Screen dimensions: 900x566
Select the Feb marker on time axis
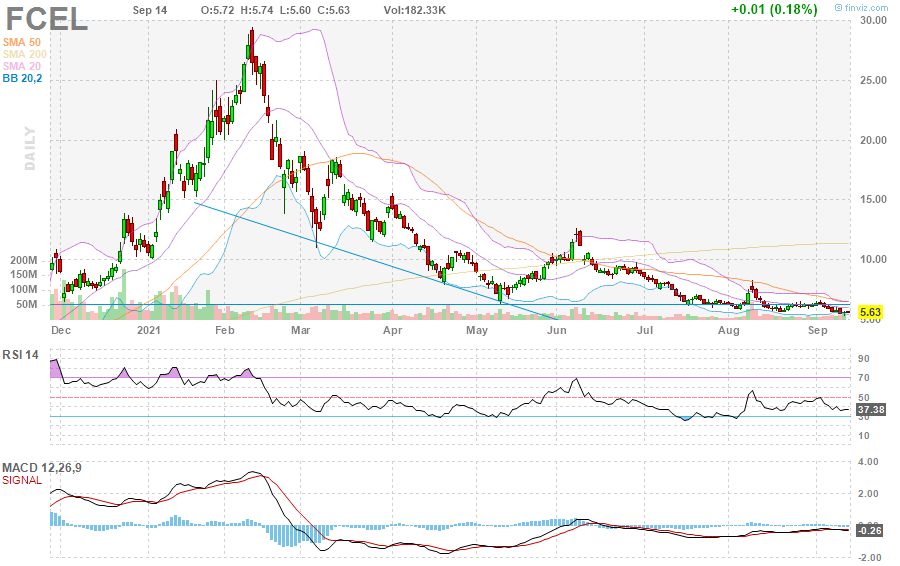click(224, 329)
